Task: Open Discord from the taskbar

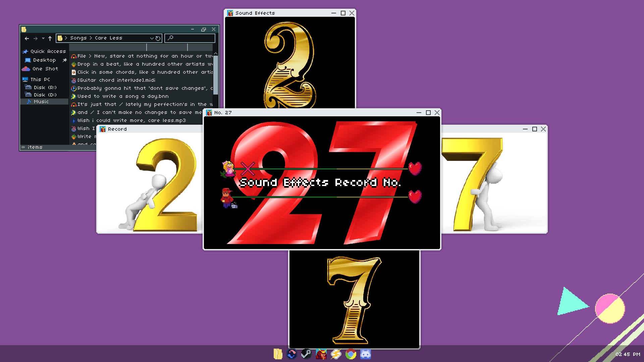Action: point(366,354)
